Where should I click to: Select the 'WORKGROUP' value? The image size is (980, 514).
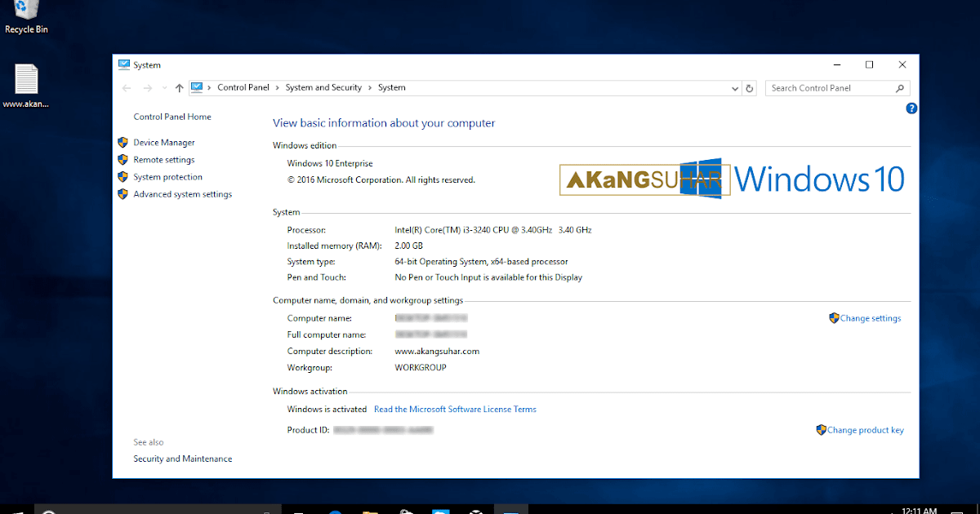point(421,367)
